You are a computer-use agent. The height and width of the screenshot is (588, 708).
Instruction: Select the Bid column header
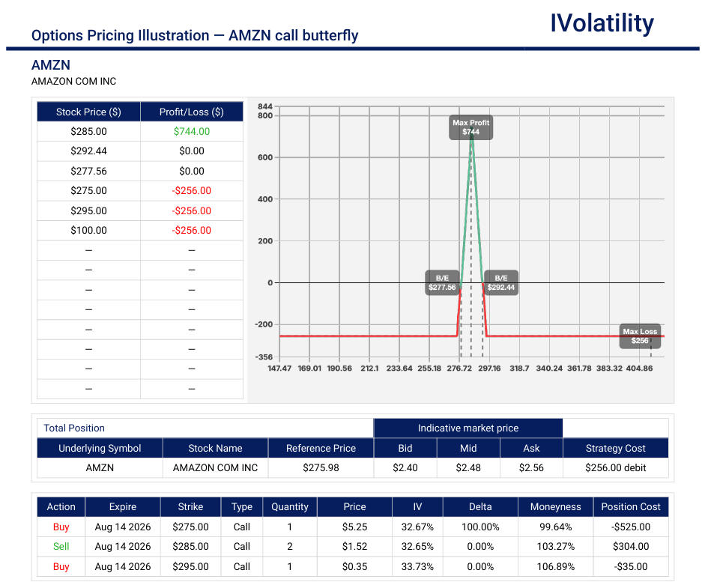[405, 448]
